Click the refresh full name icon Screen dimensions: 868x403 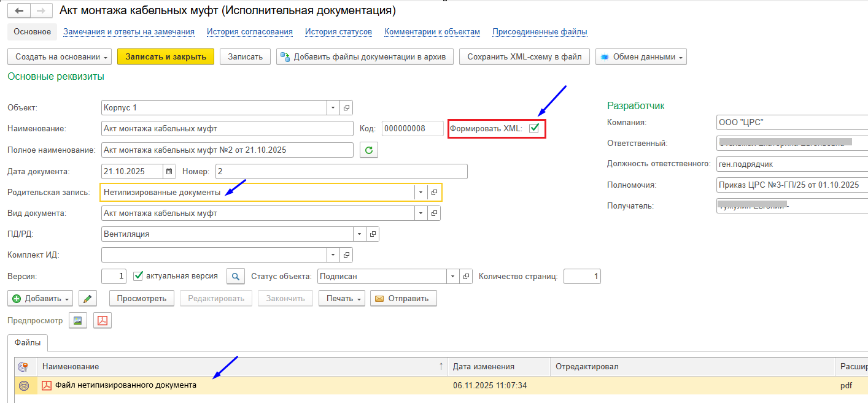368,150
